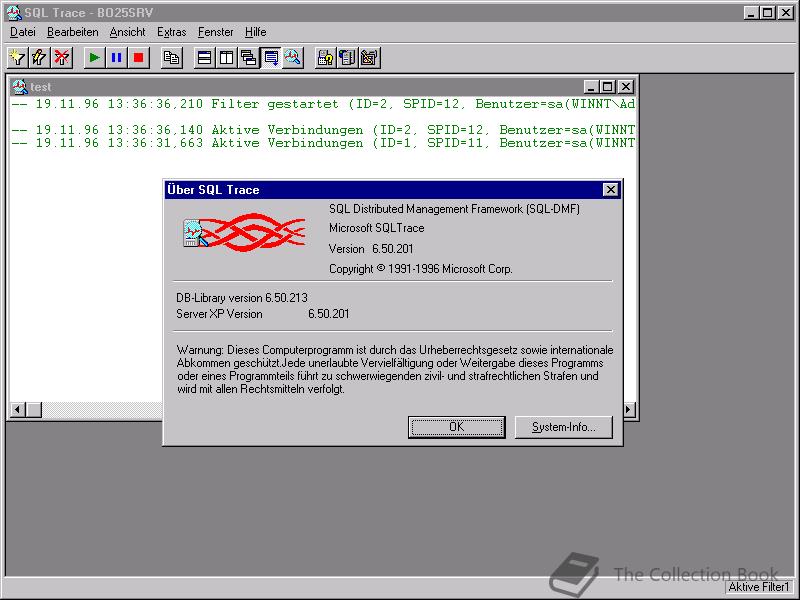
Task: Click the Copy toolbar icon
Action: tap(171, 58)
